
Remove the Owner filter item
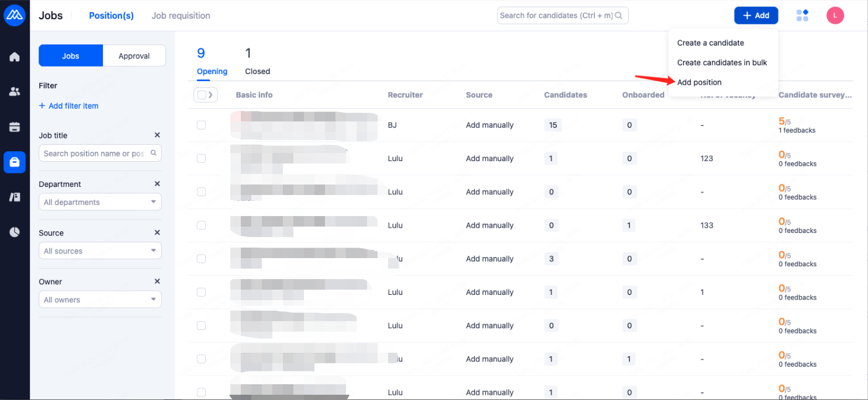[x=157, y=281]
